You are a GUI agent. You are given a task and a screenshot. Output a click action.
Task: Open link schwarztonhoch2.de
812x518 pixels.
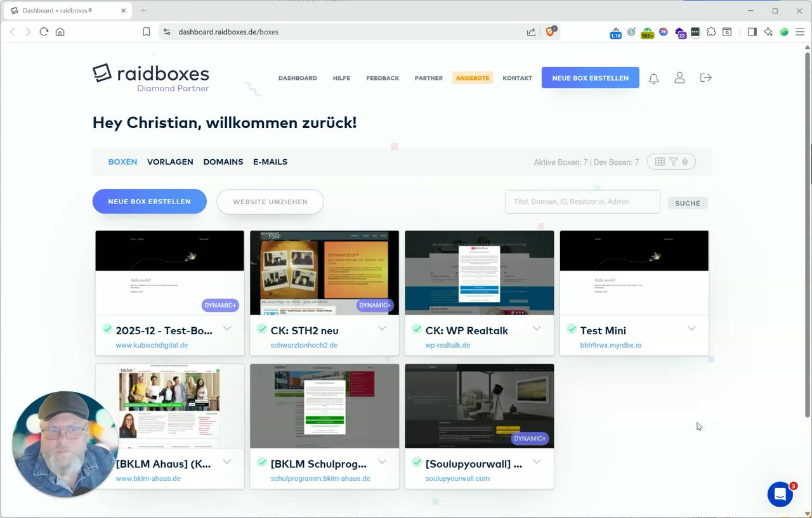tap(304, 346)
